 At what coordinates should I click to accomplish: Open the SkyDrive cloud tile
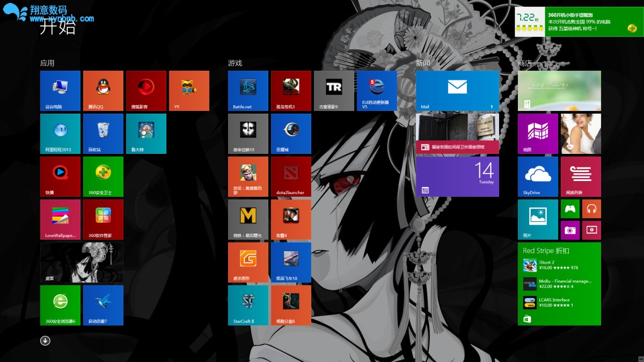(538, 176)
